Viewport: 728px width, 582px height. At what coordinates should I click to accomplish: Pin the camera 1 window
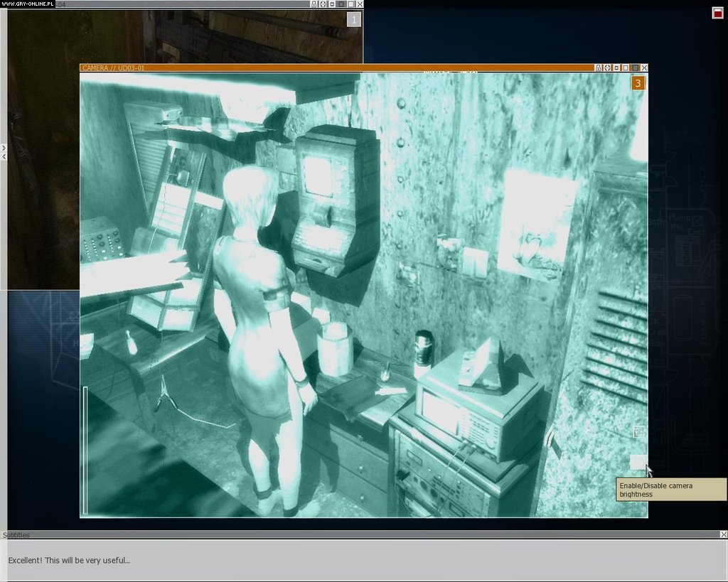point(313,5)
